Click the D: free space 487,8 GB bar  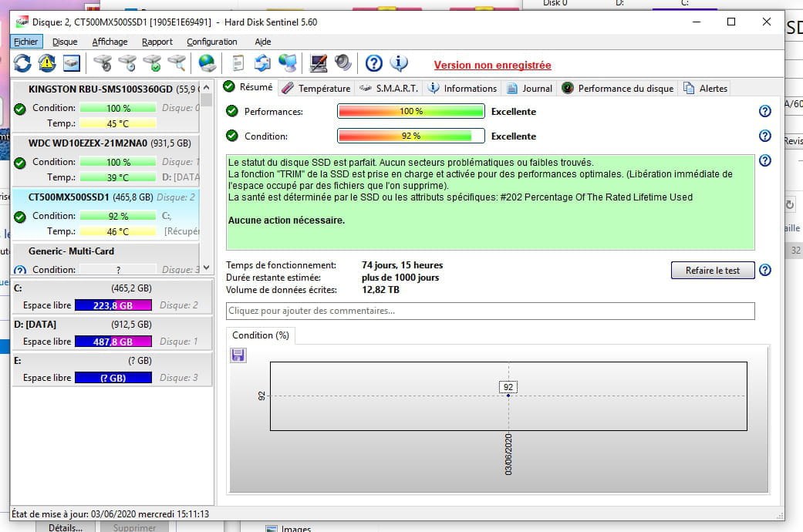click(113, 342)
